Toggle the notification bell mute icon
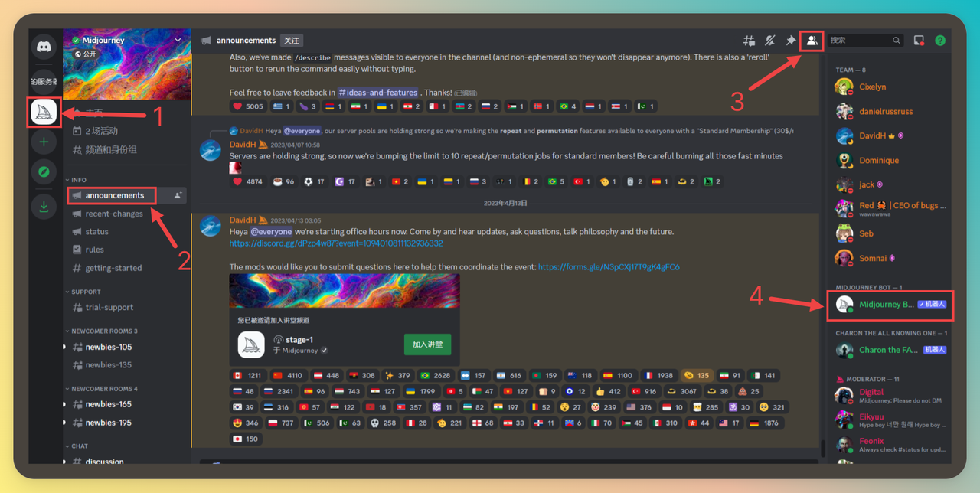 pos(770,41)
